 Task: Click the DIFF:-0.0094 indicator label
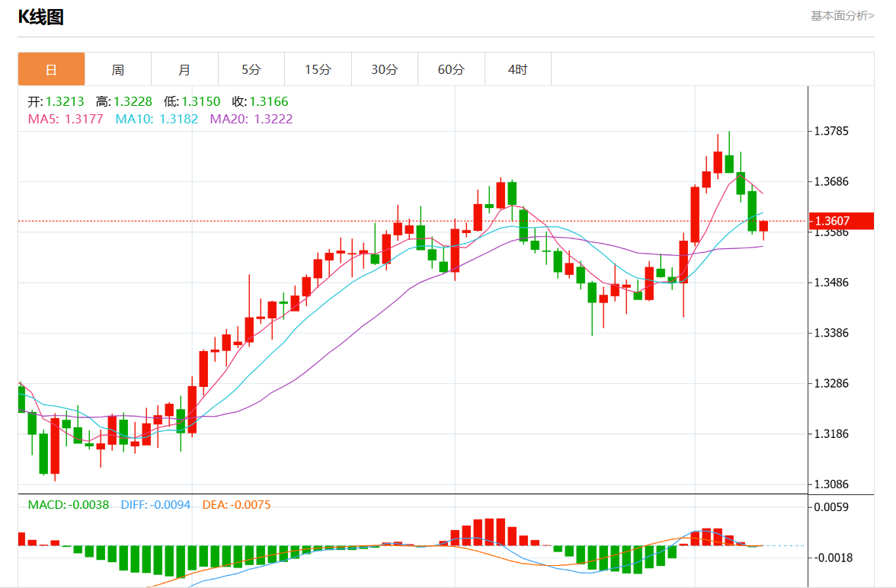[155, 505]
